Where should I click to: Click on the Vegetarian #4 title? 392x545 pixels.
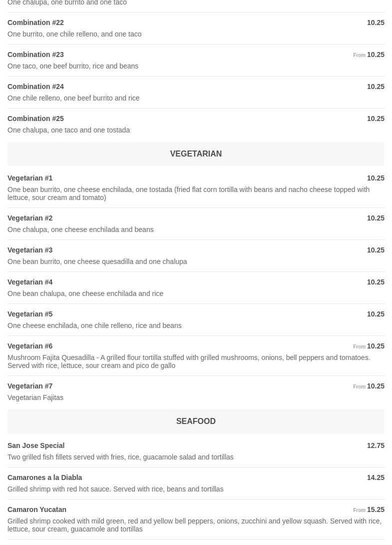(x=30, y=282)
